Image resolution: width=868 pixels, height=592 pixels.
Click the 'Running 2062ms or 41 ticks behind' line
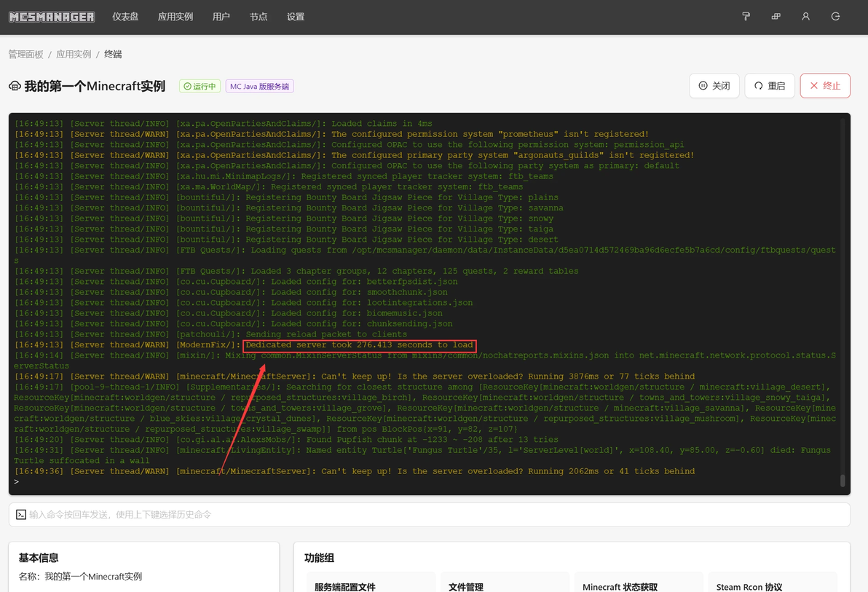pyautogui.click(x=355, y=471)
